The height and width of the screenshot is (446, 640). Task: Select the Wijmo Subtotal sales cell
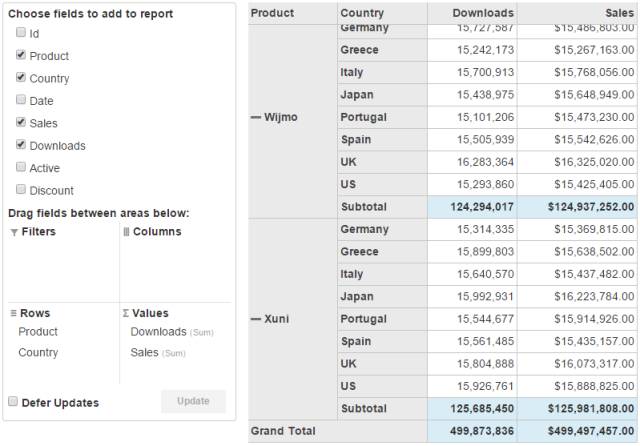(x=581, y=207)
